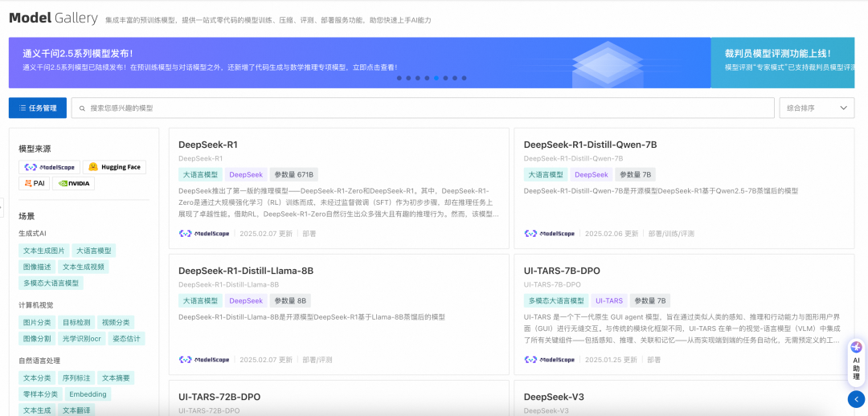Open the 综合排序 sorting dropdown

coord(817,108)
